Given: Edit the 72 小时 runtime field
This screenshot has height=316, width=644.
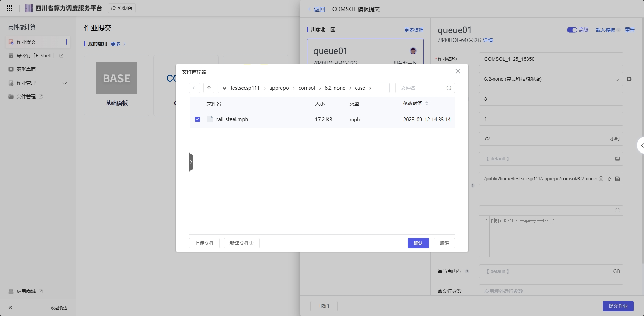Looking at the screenshot, I should pos(551,139).
